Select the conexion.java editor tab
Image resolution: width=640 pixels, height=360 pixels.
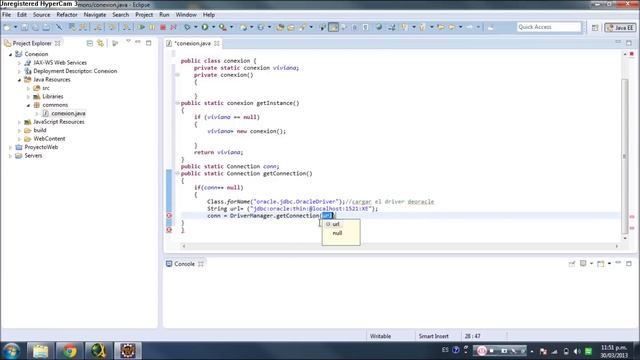(192, 43)
